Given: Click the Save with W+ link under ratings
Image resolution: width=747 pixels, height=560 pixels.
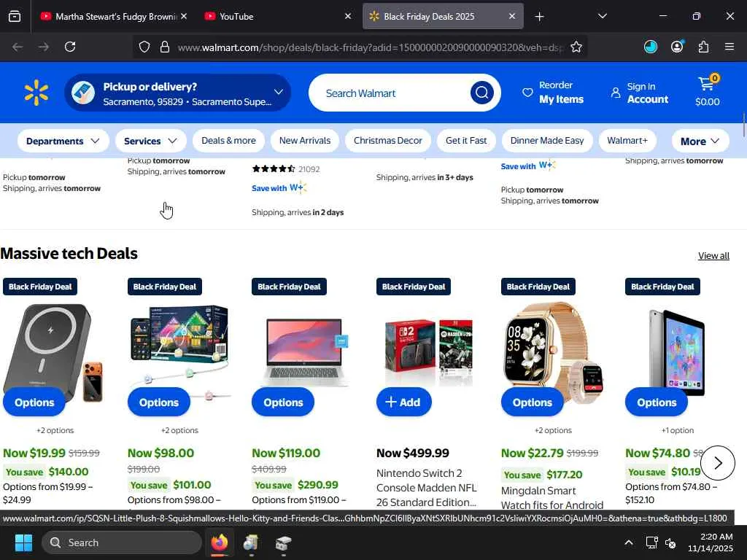Looking at the screenshot, I should [279, 188].
